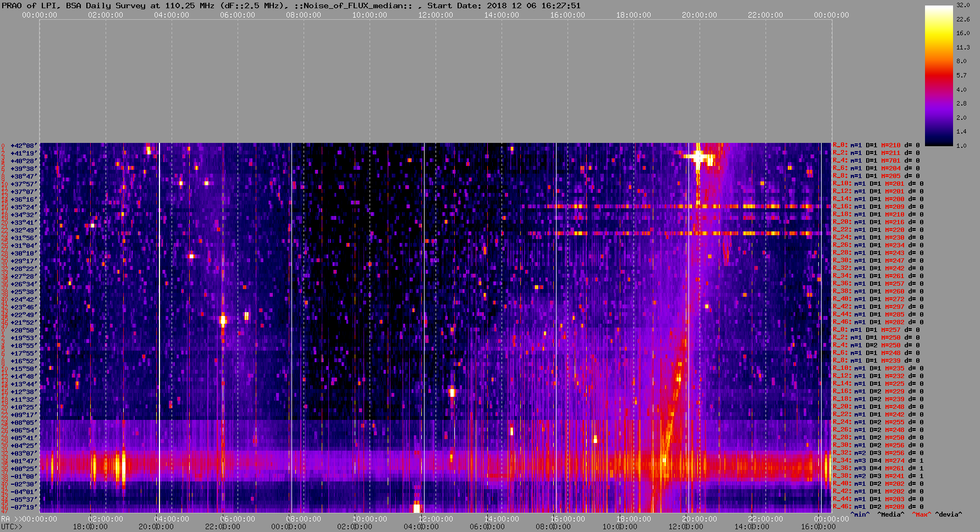Click the +37°57' declination label

point(24,184)
